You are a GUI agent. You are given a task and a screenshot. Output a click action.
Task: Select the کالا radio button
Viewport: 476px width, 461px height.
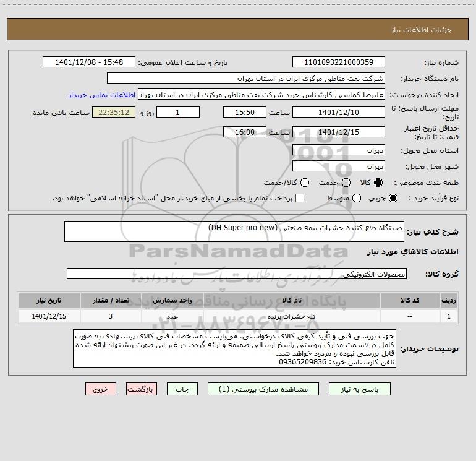tap(378, 183)
